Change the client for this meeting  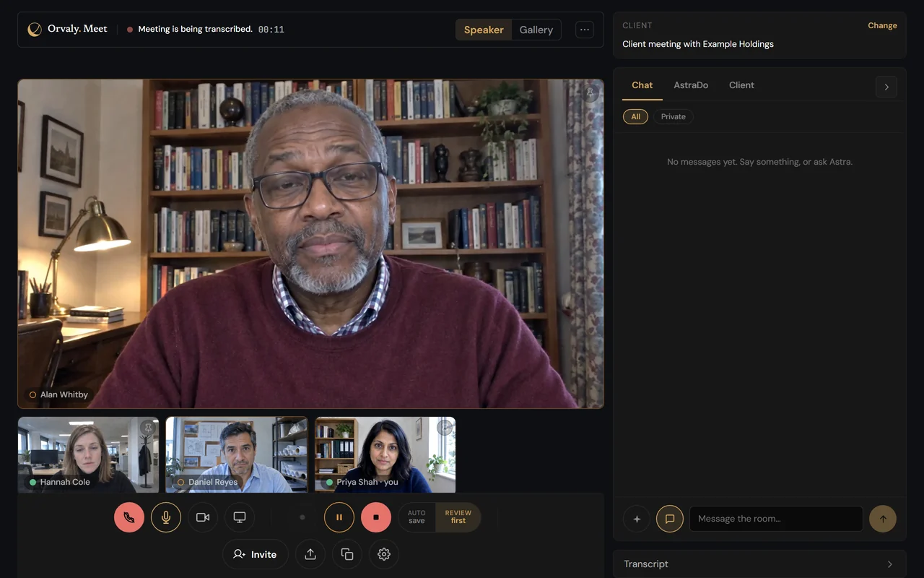[882, 25]
